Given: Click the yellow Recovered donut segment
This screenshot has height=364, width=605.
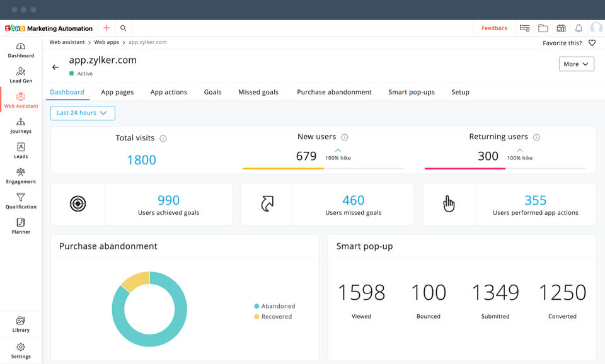Looking at the screenshot, I should click(x=136, y=280).
